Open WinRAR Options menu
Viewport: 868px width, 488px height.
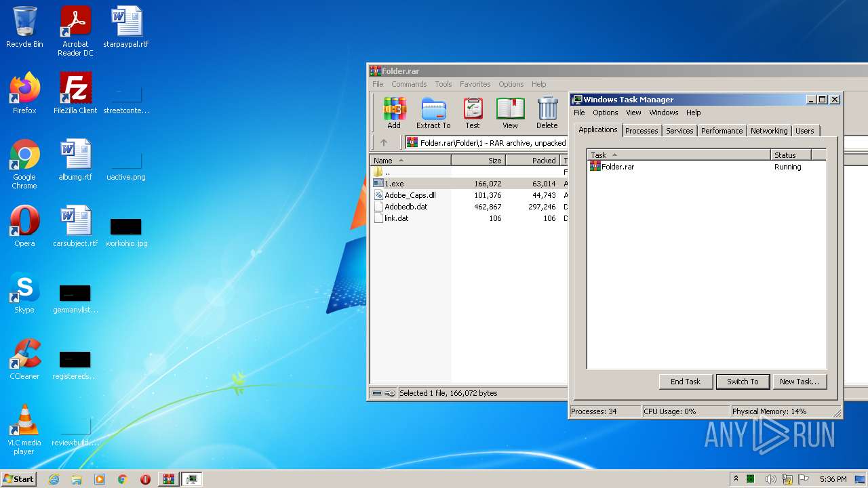pos(511,84)
